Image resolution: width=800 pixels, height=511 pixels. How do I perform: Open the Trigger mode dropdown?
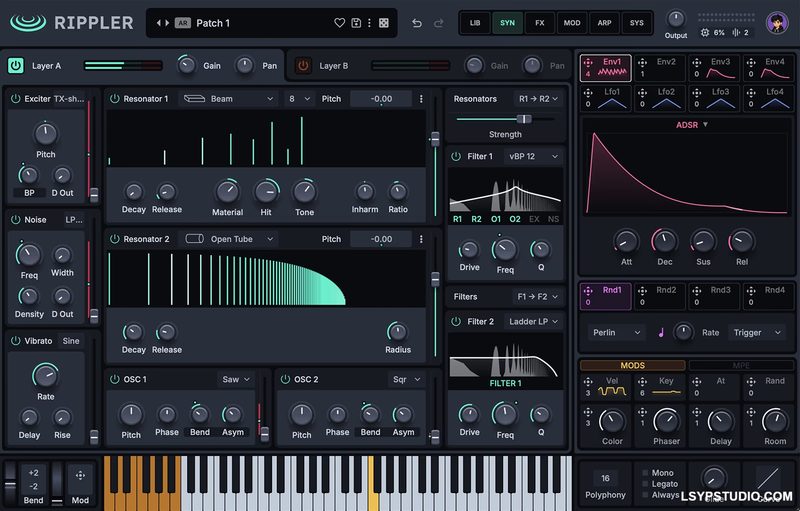(757, 333)
